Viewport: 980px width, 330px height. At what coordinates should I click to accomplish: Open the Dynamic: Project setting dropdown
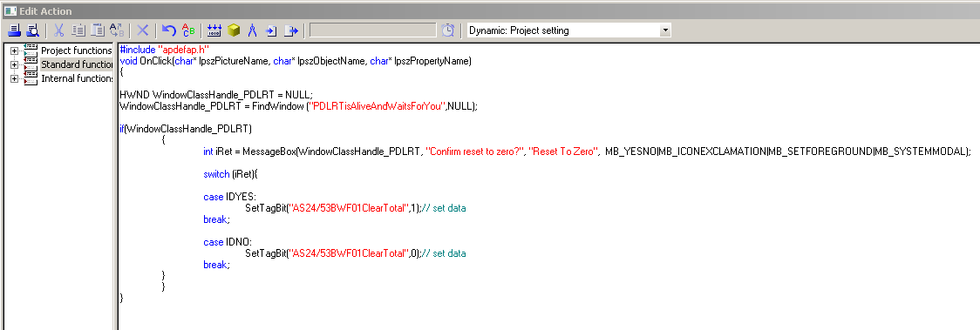(665, 30)
